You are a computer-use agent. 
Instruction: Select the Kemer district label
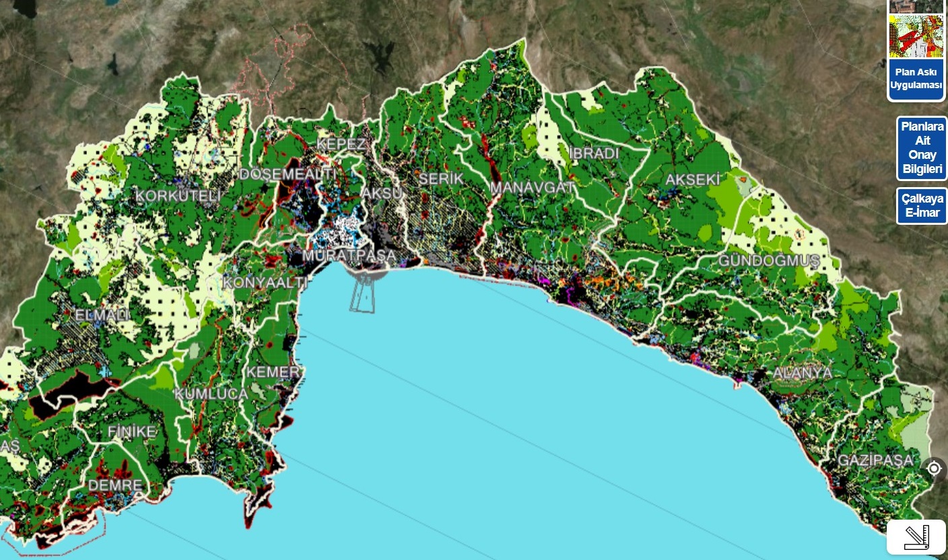pyautogui.click(x=273, y=372)
